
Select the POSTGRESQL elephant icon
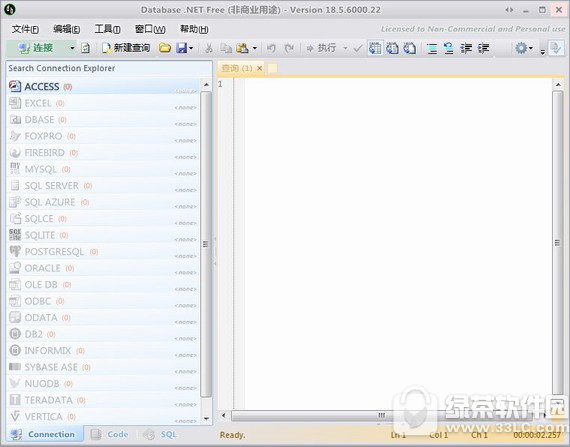[x=15, y=251]
